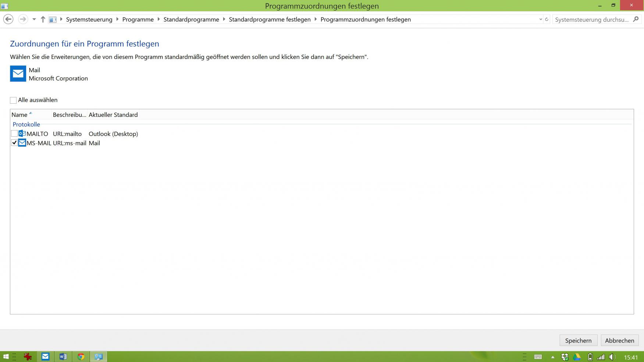644x362 pixels.
Task: Show hidden tray icons arrow
Action: [552, 357]
